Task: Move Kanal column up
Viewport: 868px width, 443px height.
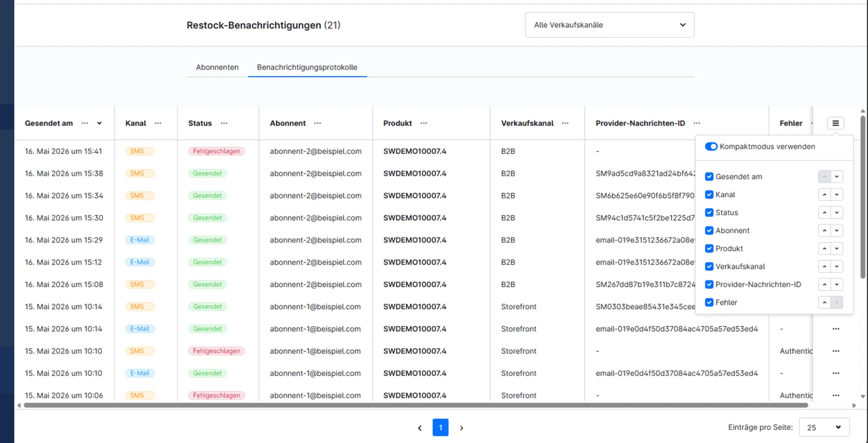Action: click(x=824, y=195)
